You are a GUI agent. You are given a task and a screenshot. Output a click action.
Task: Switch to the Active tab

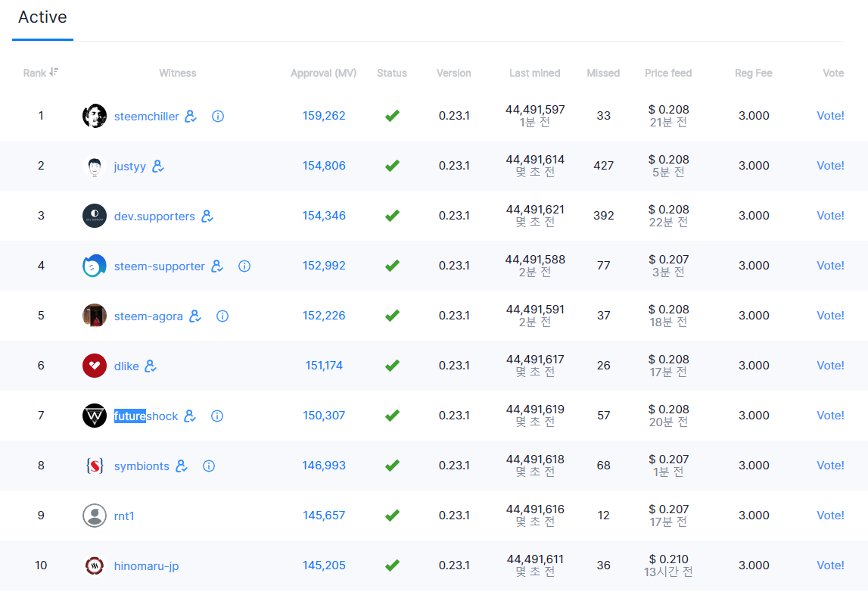coord(42,17)
